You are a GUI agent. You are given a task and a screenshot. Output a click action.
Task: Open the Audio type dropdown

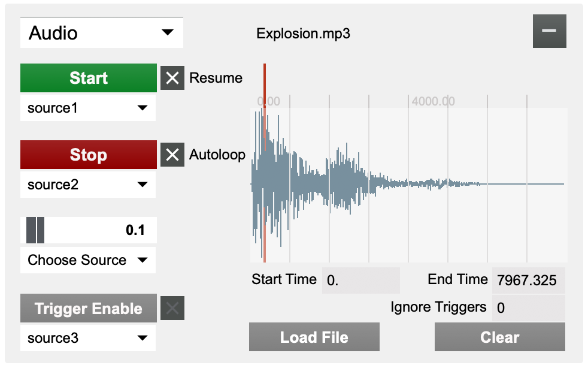click(102, 33)
